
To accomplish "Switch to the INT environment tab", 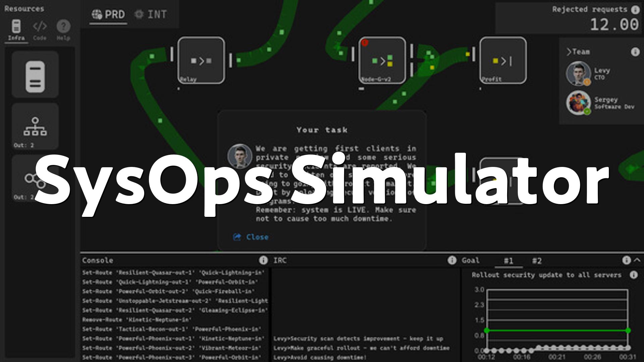I will click(151, 14).
